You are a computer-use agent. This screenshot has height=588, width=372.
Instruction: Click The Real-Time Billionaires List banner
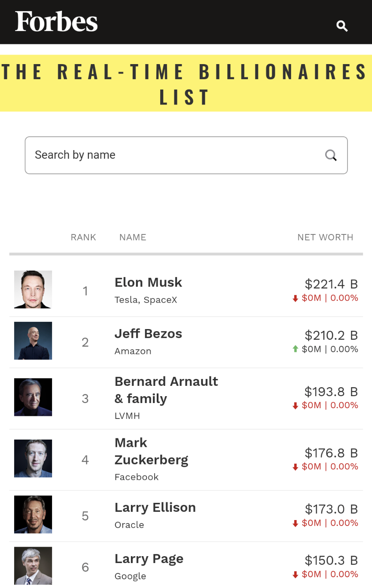point(186,83)
